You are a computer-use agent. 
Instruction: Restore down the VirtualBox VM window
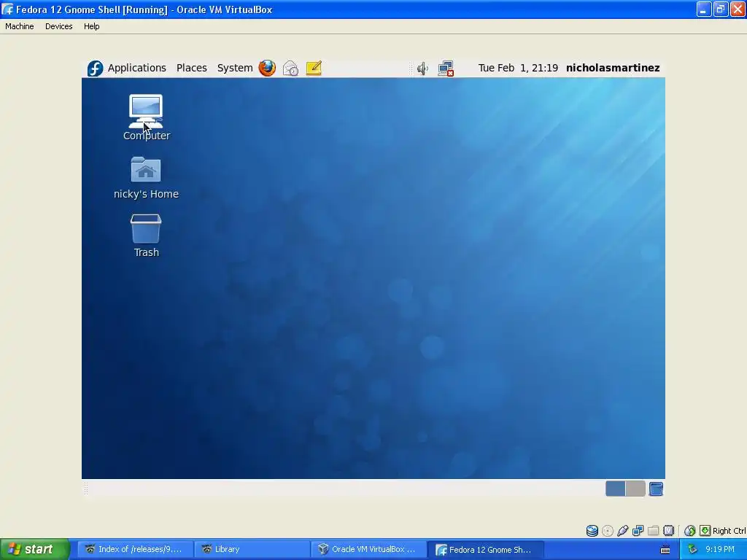pos(721,9)
